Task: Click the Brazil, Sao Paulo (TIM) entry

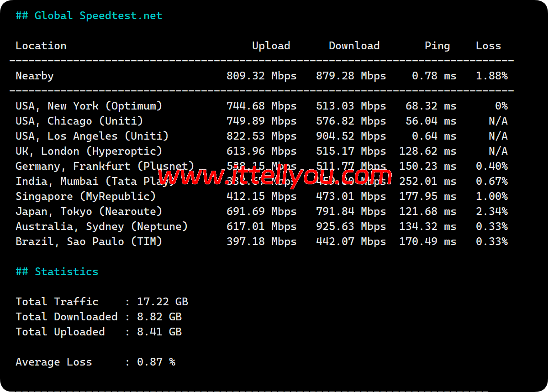Action: [89, 241]
